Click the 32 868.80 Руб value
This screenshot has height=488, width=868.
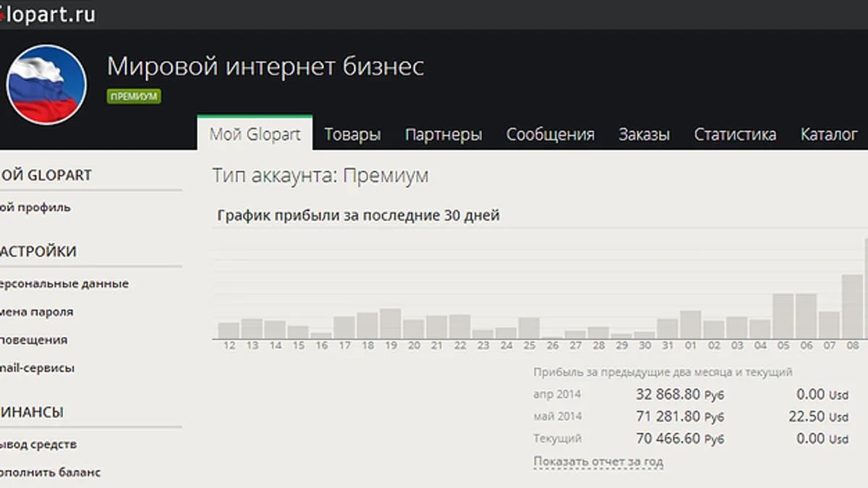click(680, 395)
